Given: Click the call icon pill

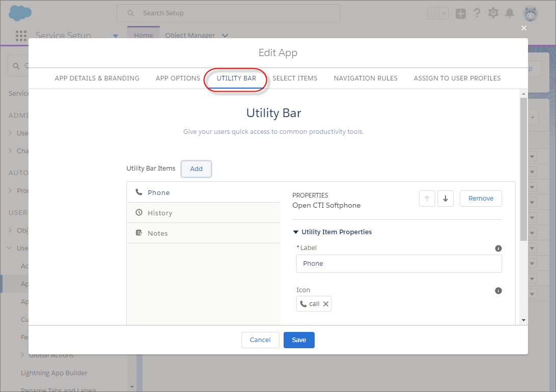Looking at the screenshot, I should click(x=314, y=304).
